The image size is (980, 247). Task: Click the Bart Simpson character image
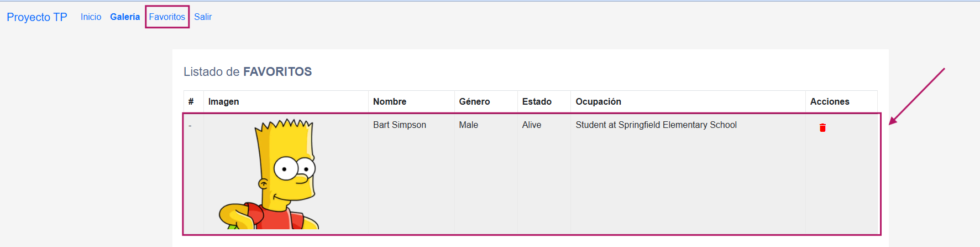coord(270,174)
